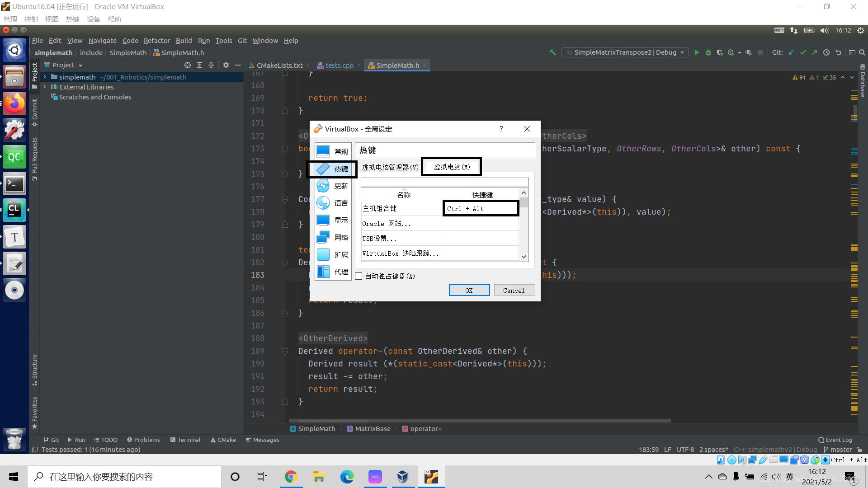Rollback changes with undo arrow icon
This screenshot has height=488, width=868.
pyautogui.click(x=838, y=52)
